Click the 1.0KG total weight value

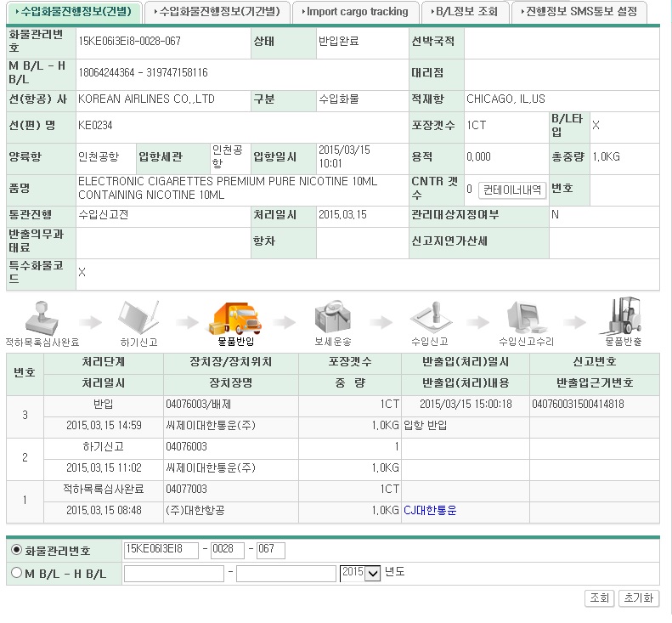pyautogui.click(x=606, y=156)
